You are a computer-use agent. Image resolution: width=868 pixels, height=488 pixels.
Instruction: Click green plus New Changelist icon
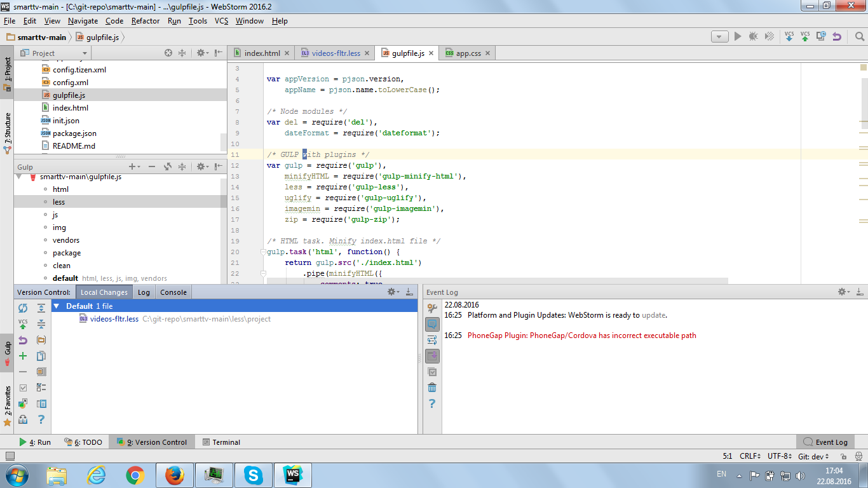pyautogui.click(x=23, y=356)
